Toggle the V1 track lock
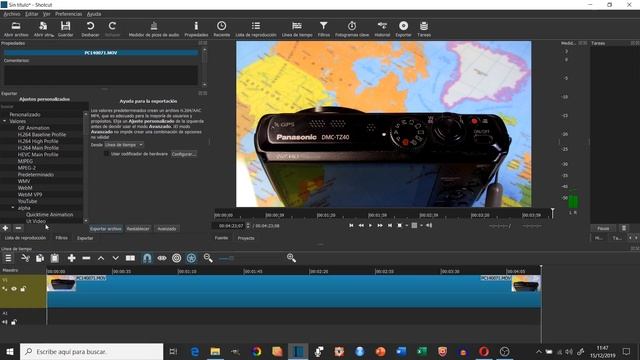The image size is (640, 360). click(x=23, y=289)
